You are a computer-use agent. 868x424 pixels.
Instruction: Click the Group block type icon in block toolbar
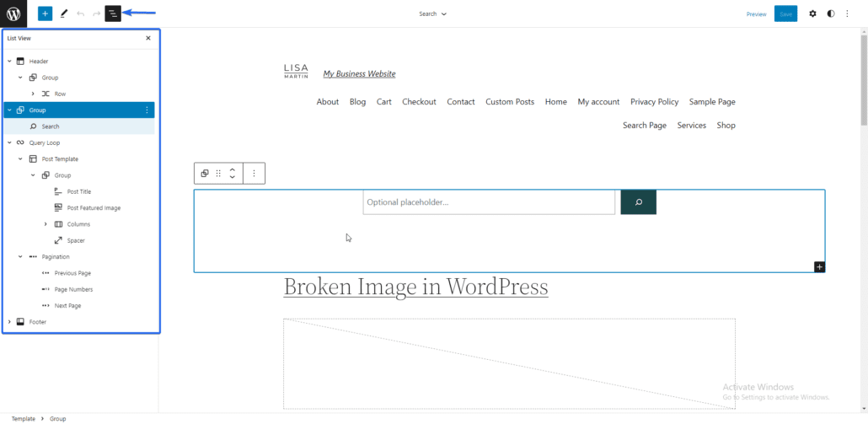click(204, 174)
